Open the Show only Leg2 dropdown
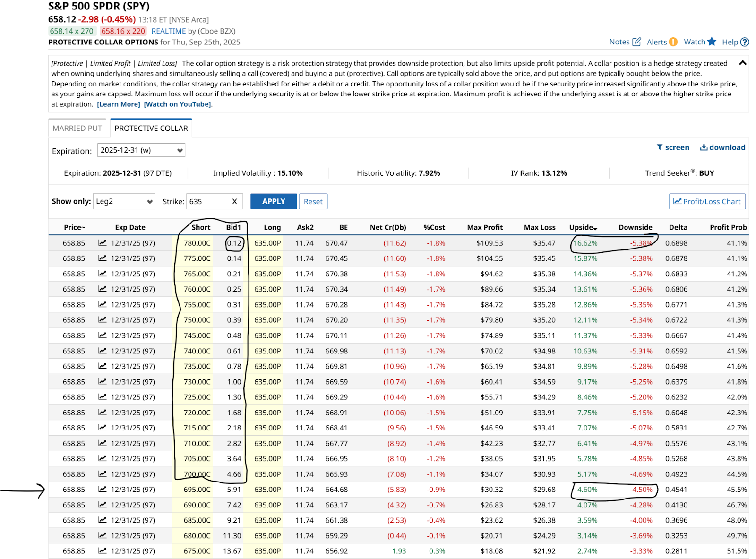This screenshot has width=756, height=559. pyautogui.click(x=124, y=201)
